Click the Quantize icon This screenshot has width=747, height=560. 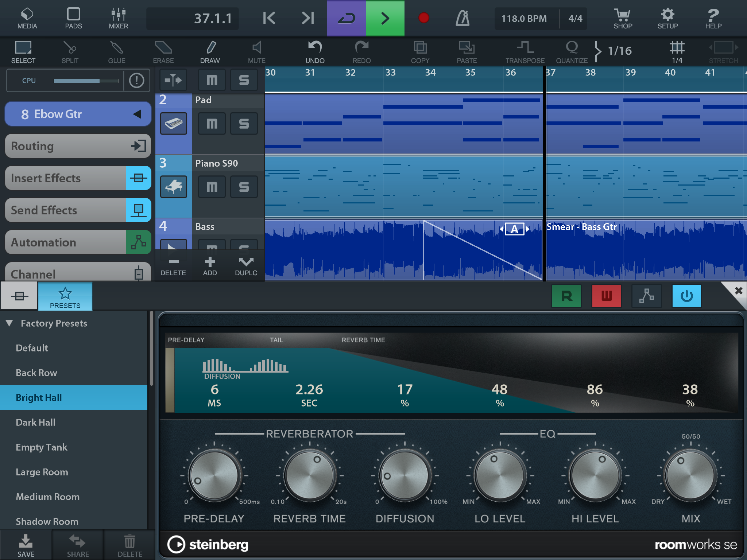coord(571,52)
